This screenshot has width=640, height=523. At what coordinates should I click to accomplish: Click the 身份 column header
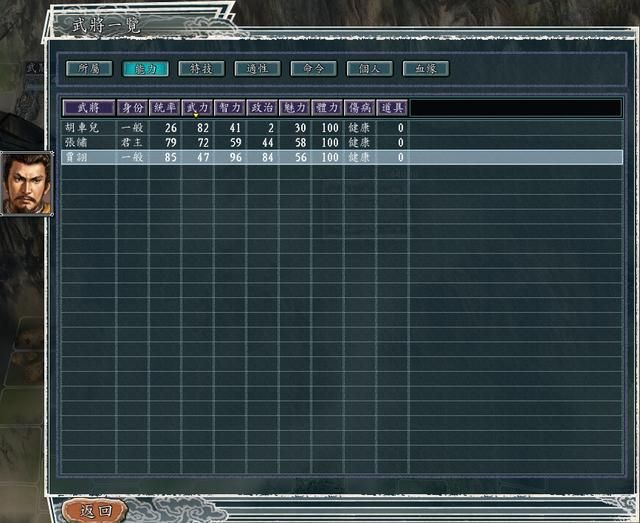tap(132, 107)
